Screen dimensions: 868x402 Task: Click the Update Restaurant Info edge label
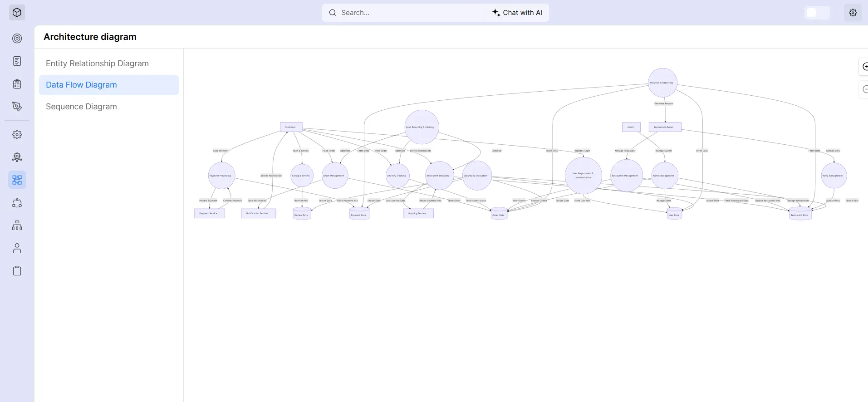(x=768, y=201)
